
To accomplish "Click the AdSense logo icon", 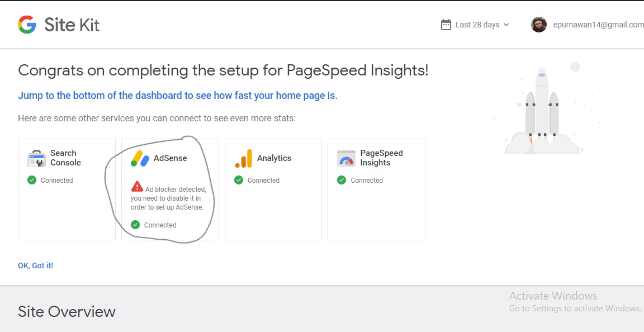I will click(x=140, y=159).
